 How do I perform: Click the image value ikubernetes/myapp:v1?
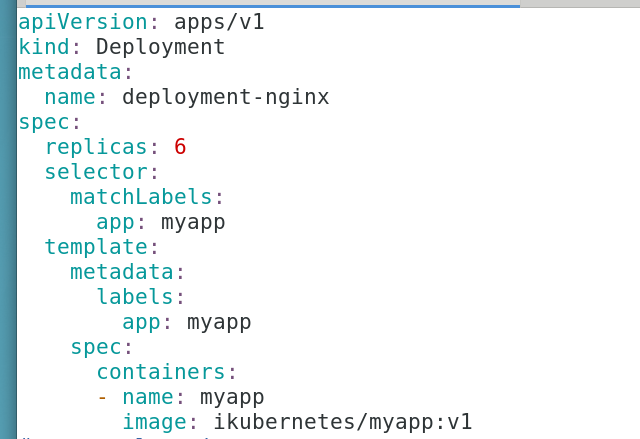click(343, 422)
